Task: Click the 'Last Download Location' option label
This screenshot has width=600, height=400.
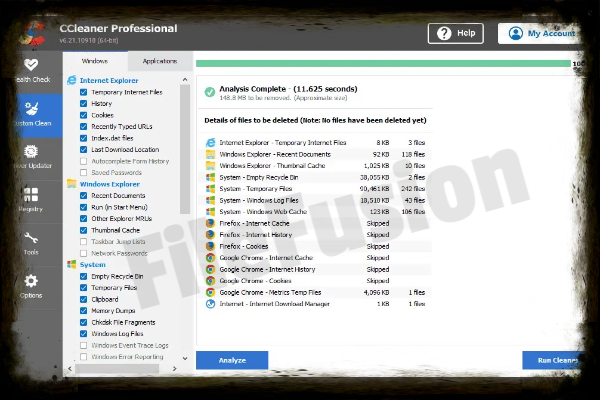Action: (125, 150)
